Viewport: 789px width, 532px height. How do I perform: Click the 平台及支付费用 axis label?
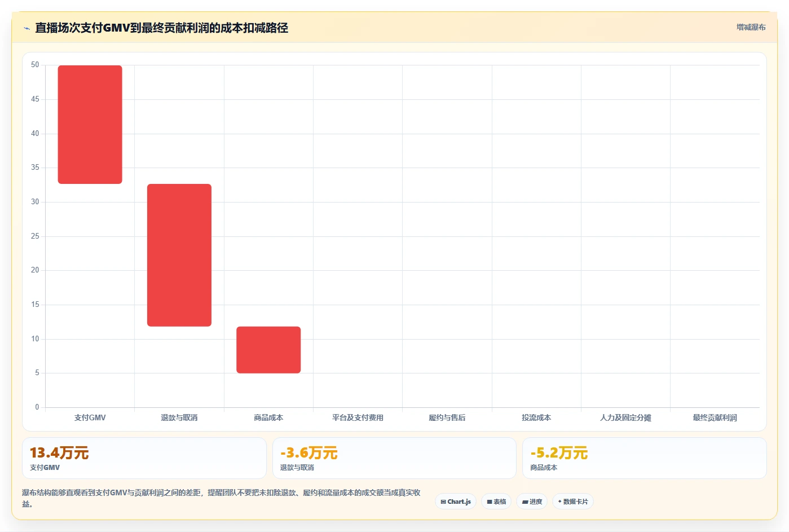358,417
